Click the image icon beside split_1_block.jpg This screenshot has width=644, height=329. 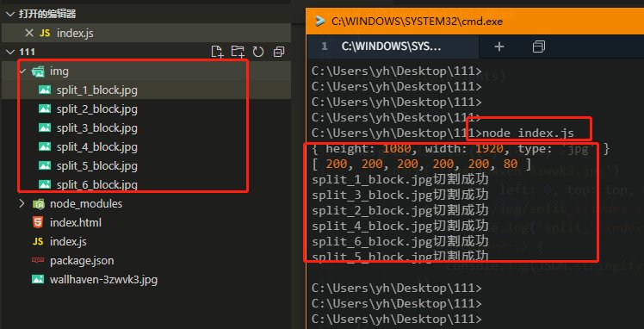[45, 90]
